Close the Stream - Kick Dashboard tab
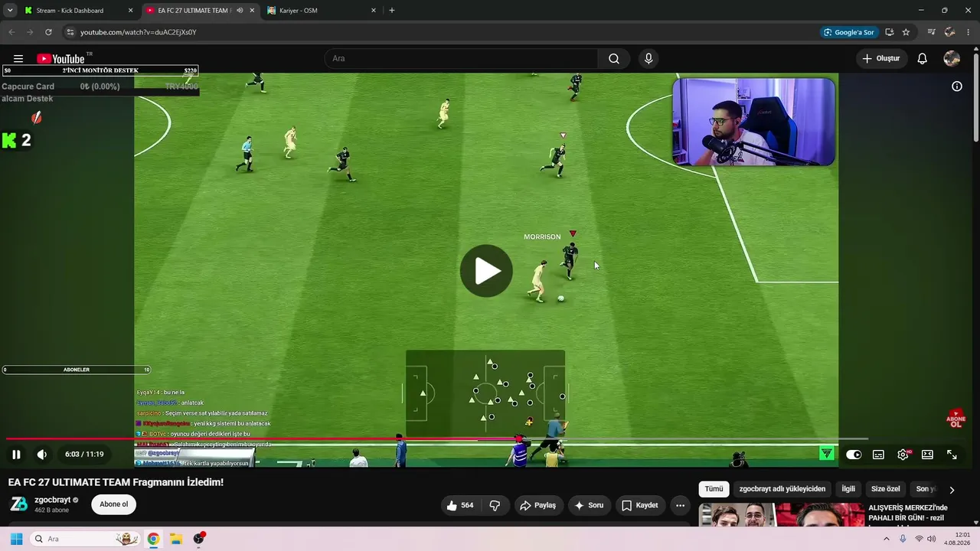The image size is (980, 551). point(130,11)
